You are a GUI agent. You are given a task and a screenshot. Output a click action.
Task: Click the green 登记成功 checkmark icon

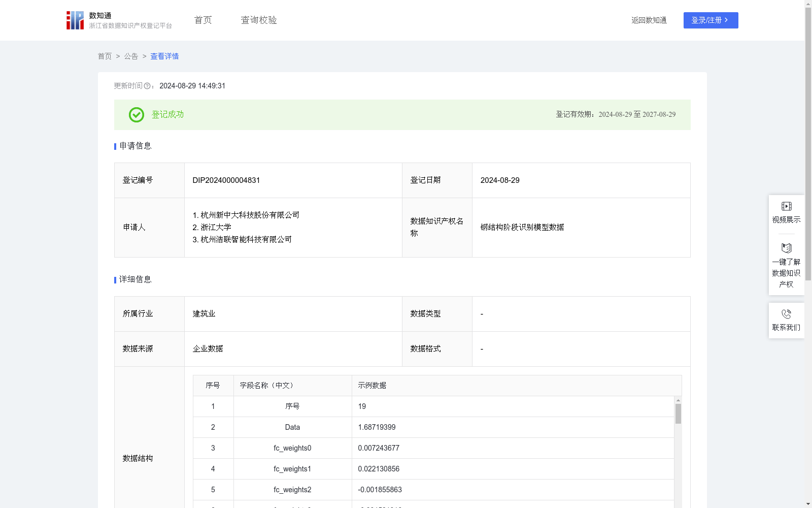tap(137, 115)
